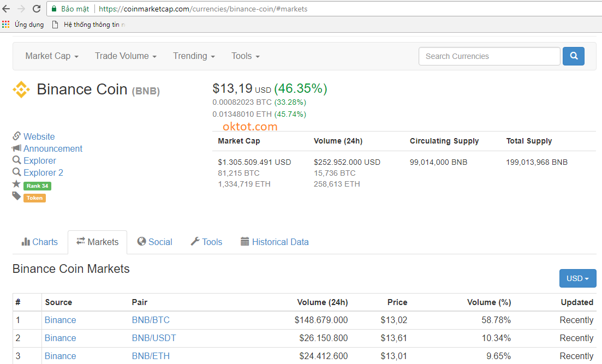
Task: Click the Binance Coin logo icon
Action: point(21,89)
